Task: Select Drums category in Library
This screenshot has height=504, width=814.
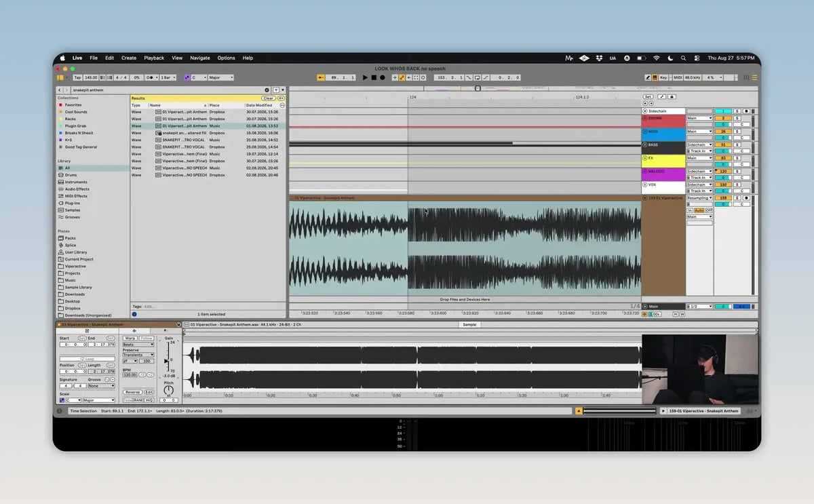Action: [71, 175]
